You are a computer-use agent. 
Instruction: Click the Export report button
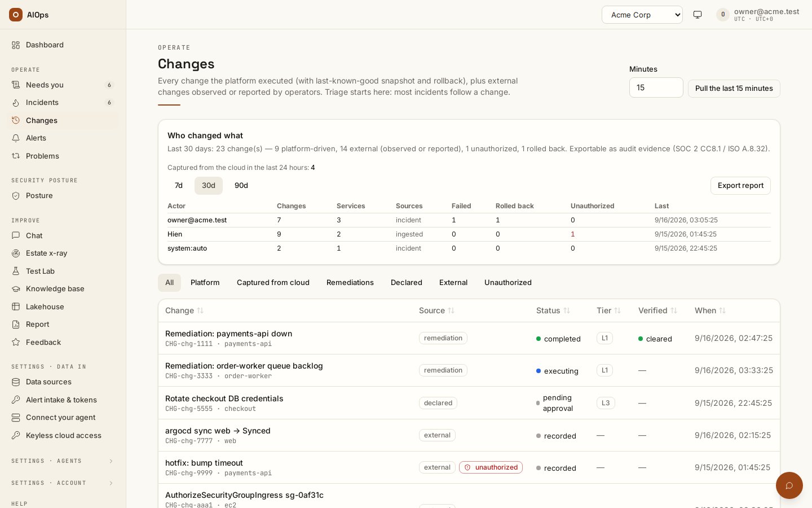point(740,186)
